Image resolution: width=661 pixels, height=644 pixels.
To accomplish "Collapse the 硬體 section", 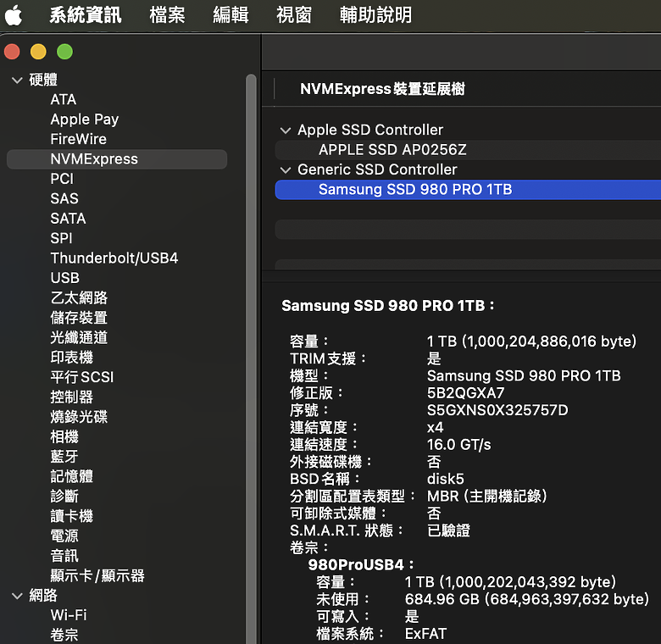I will tap(17, 80).
